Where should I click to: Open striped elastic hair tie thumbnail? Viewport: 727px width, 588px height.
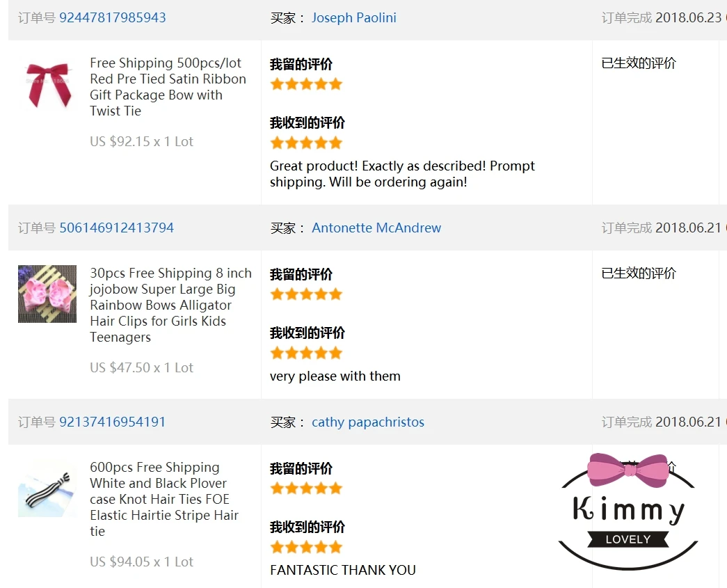pos(47,488)
